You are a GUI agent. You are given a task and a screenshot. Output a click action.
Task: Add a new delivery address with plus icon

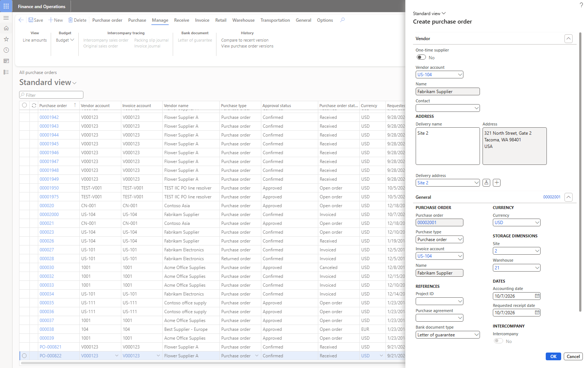496,183
